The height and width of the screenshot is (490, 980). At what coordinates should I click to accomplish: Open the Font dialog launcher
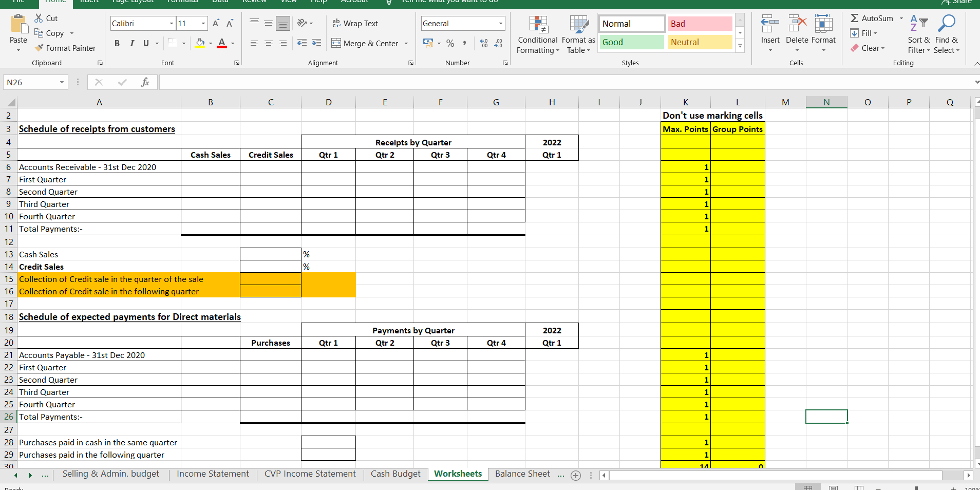coord(237,63)
